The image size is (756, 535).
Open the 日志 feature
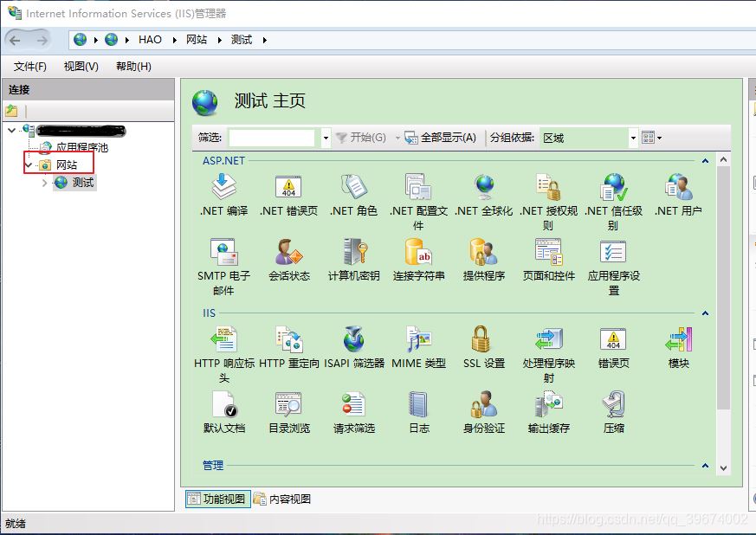click(418, 412)
